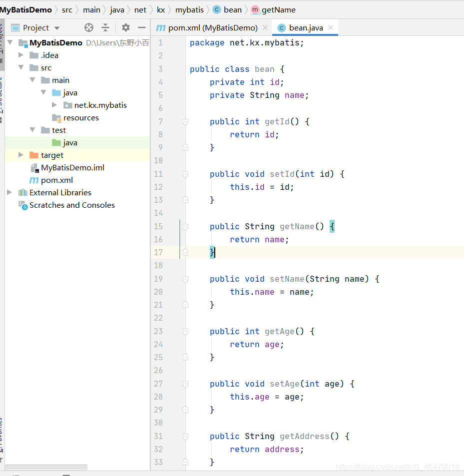464x476 pixels.
Task: Click fold end marker at line 9
Action: (x=185, y=147)
